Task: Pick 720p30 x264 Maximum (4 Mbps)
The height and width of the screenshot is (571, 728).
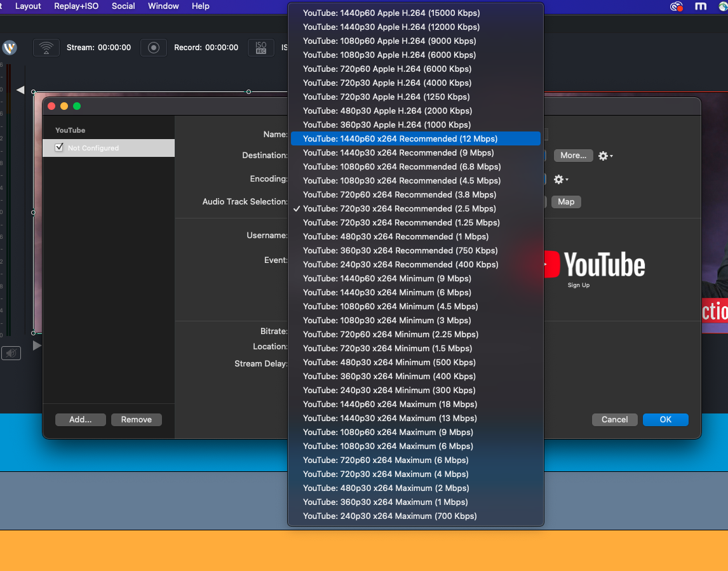Action: pos(415,474)
